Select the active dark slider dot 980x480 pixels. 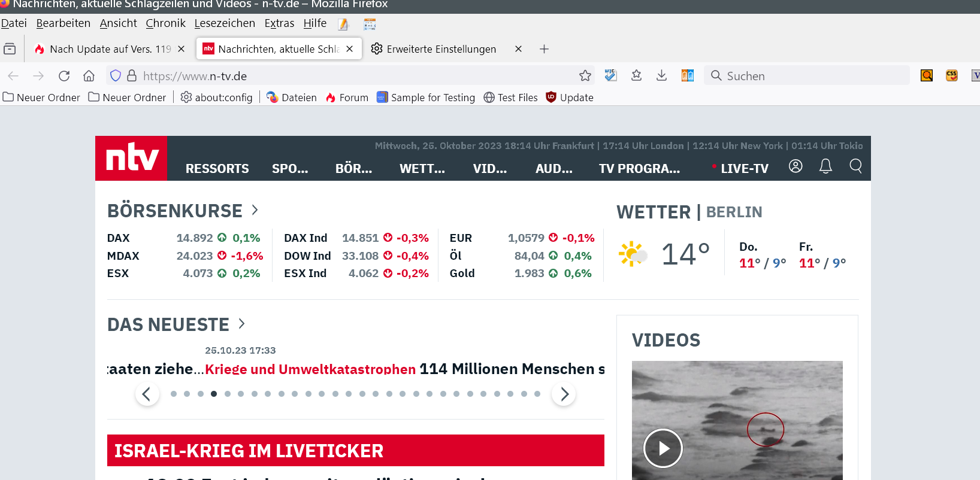[214, 394]
